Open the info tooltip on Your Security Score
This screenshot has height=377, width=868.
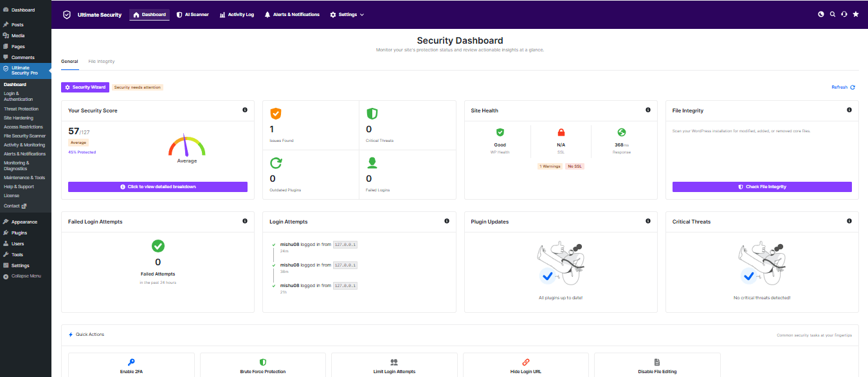(x=245, y=110)
